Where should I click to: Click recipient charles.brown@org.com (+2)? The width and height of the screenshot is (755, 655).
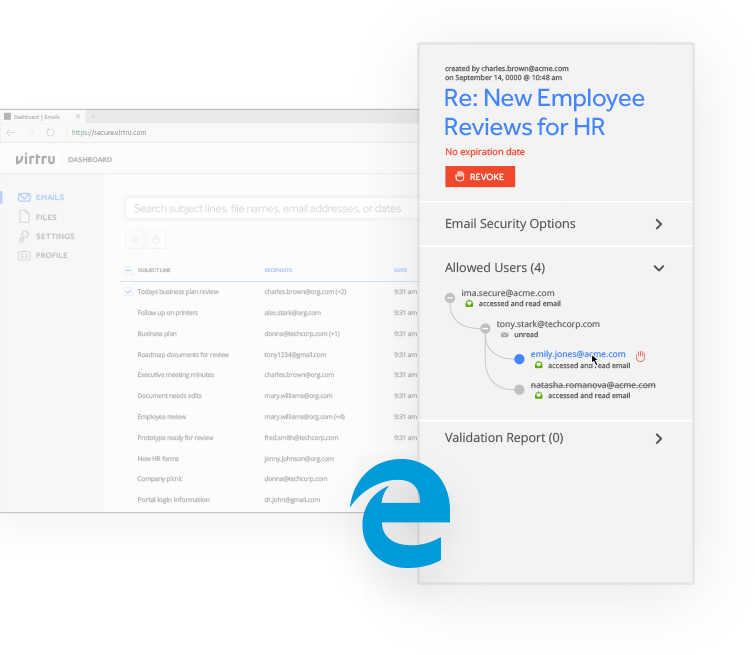305,291
